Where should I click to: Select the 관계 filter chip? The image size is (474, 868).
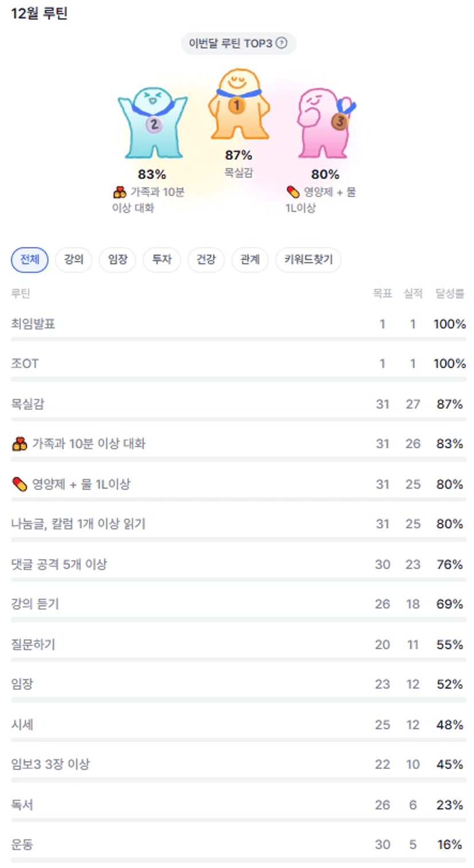pyautogui.click(x=250, y=260)
